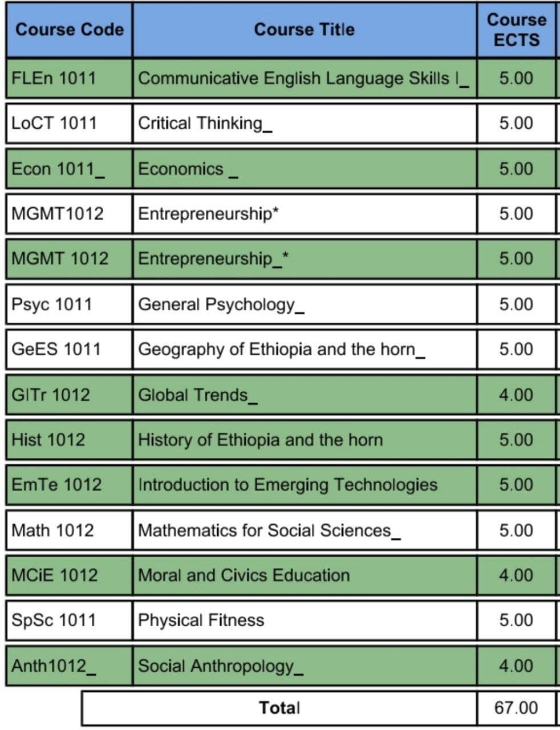
Task: Select Mathematics for Social Sciences cell
Action: (x=305, y=530)
